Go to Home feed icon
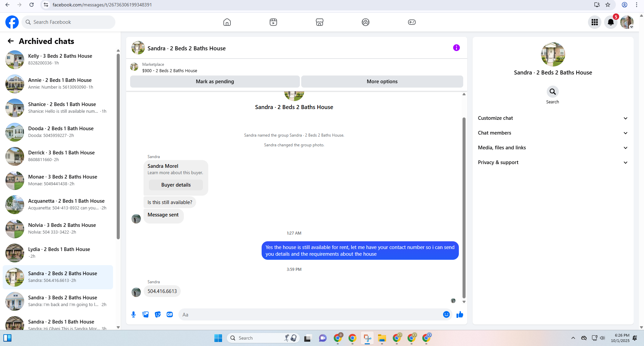 [227, 22]
